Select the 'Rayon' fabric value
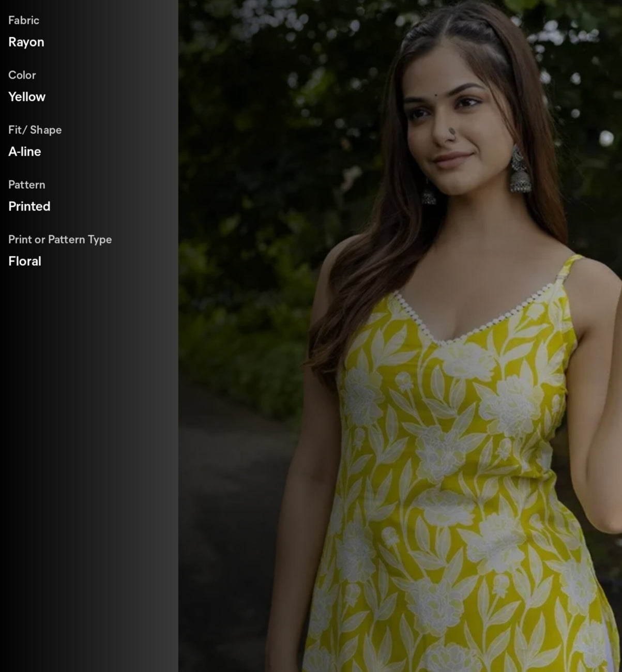Image resolution: width=622 pixels, height=672 pixels. click(26, 42)
